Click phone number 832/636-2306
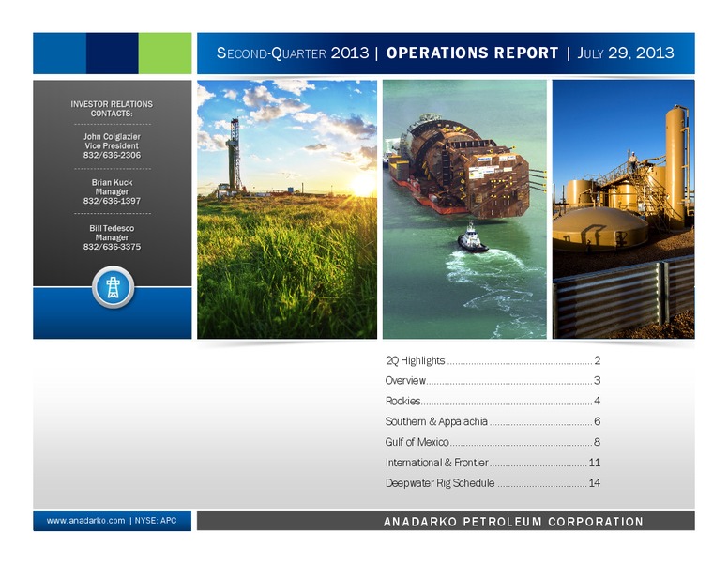Viewport: 728px width, 563px height. tap(112, 155)
